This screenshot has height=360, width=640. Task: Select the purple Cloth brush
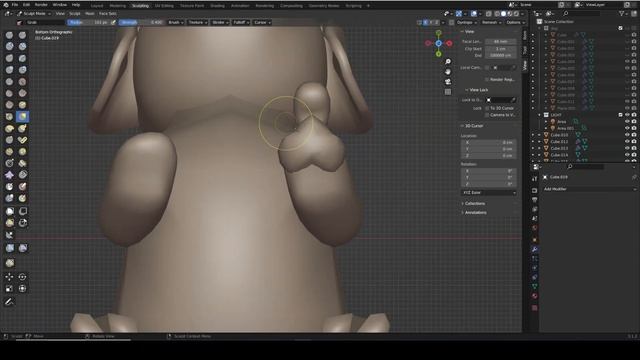click(x=9, y=175)
